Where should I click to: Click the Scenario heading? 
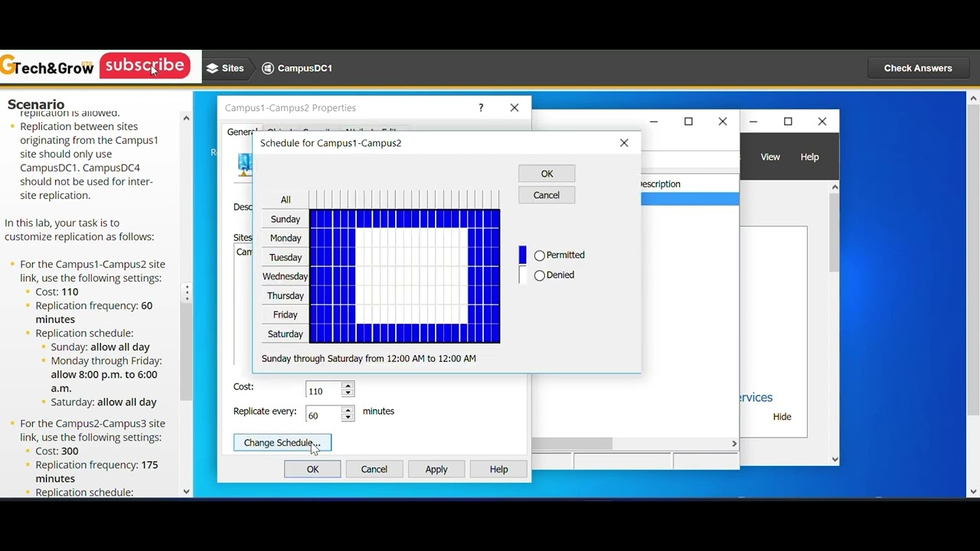(x=36, y=104)
